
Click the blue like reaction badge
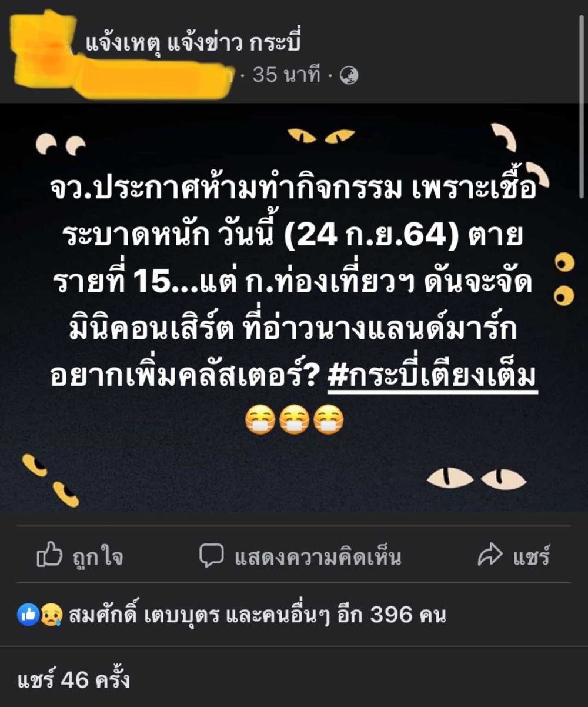coord(28,615)
